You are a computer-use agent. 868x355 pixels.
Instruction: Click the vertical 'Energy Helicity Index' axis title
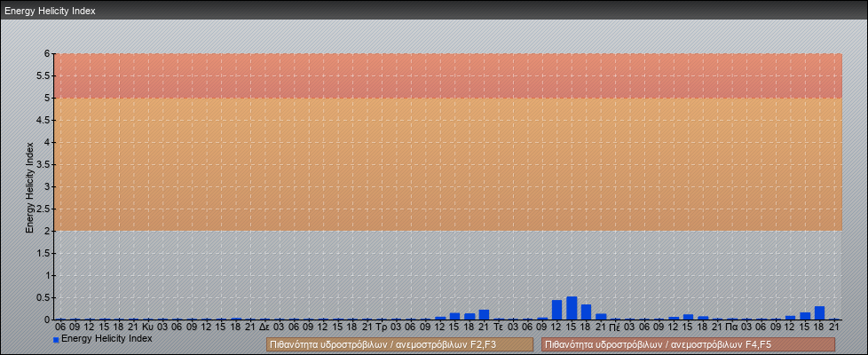29,187
